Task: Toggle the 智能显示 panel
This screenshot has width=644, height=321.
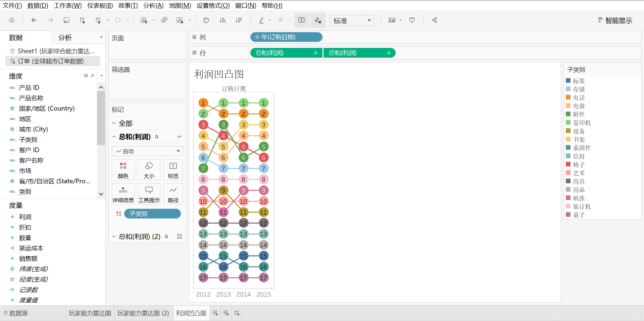Action: (x=615, y=20)
